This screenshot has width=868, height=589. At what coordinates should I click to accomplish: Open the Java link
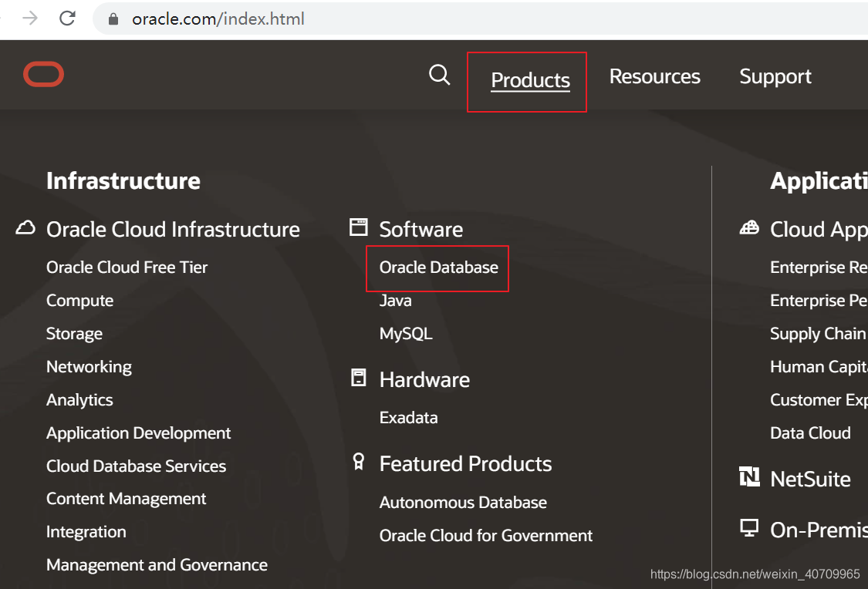pyautogui.click(x=395, y=301)
